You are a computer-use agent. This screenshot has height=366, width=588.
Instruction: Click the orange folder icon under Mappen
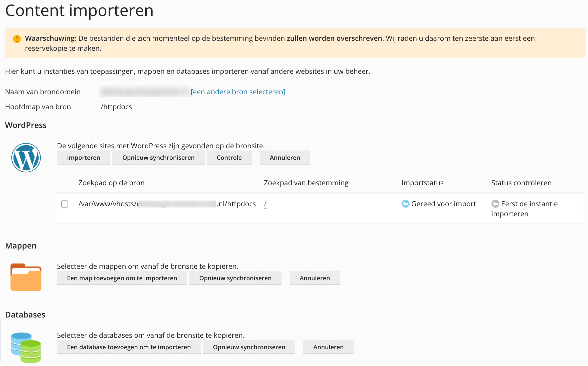(26, 277)
